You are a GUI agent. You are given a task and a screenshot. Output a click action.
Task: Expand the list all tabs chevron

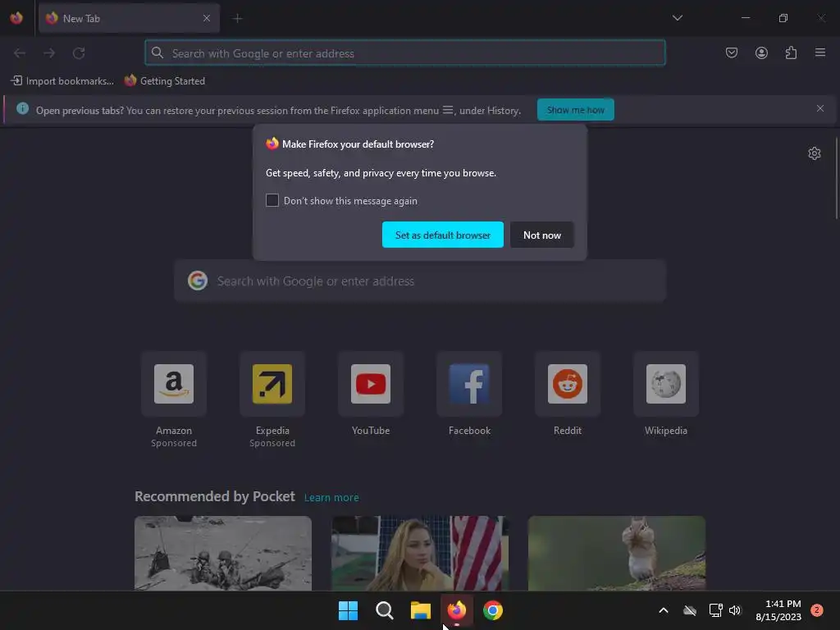pos(677,18)
